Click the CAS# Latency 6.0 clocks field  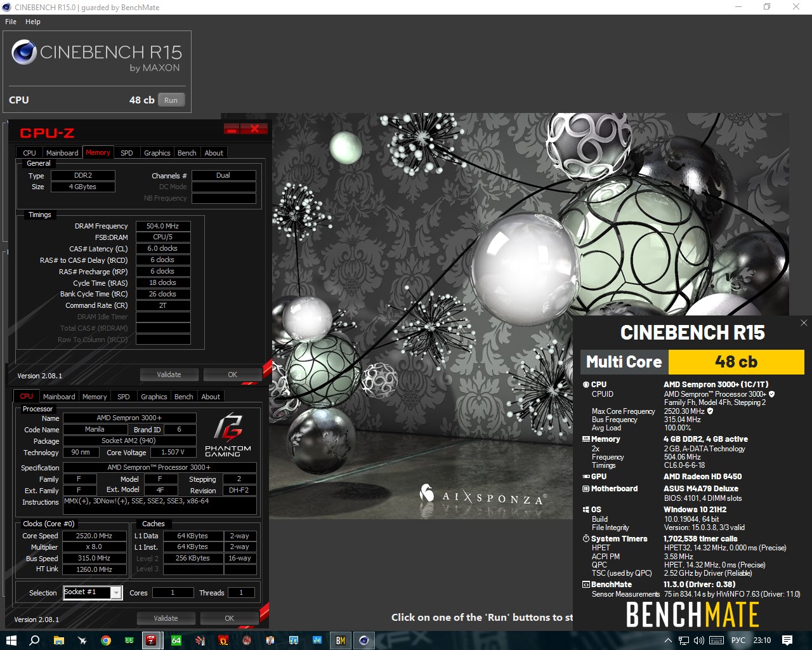pyautogui.click(x=163, y=249)
